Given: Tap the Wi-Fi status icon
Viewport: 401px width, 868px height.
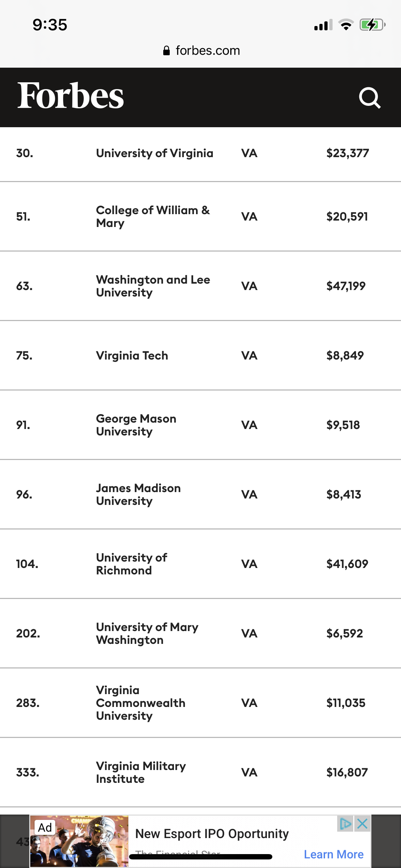Looking at the screenshot, I should pos(346,25).
